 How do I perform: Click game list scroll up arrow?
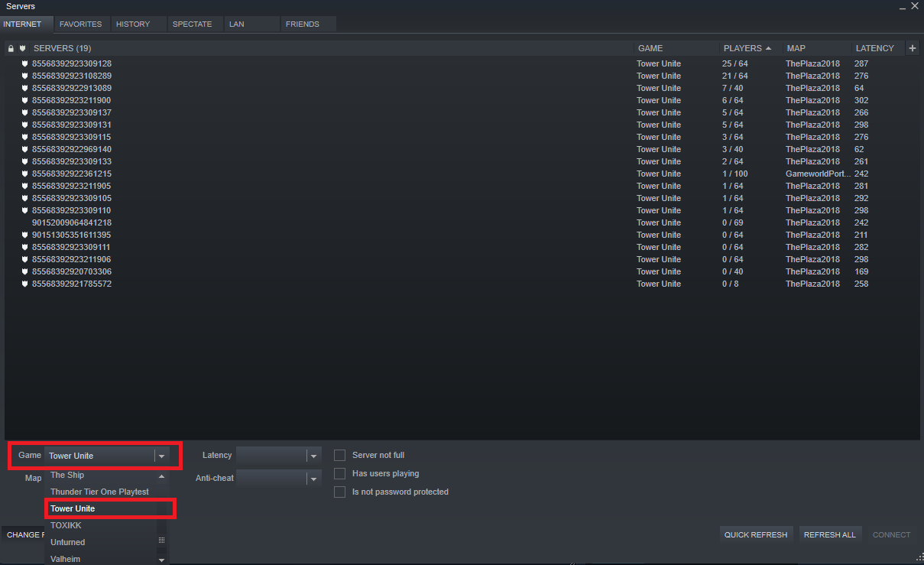161,476
